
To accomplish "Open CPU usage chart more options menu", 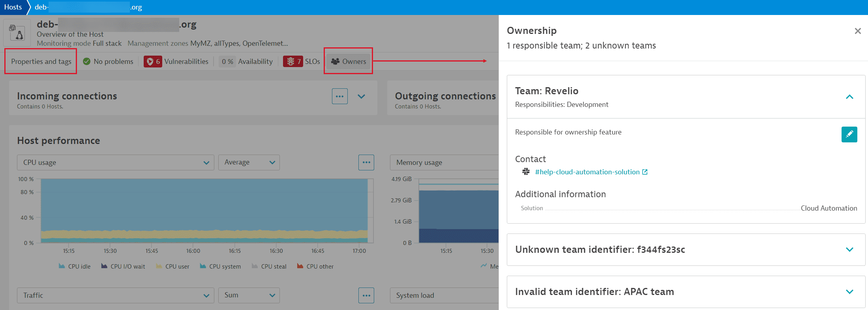I will 366,162.
